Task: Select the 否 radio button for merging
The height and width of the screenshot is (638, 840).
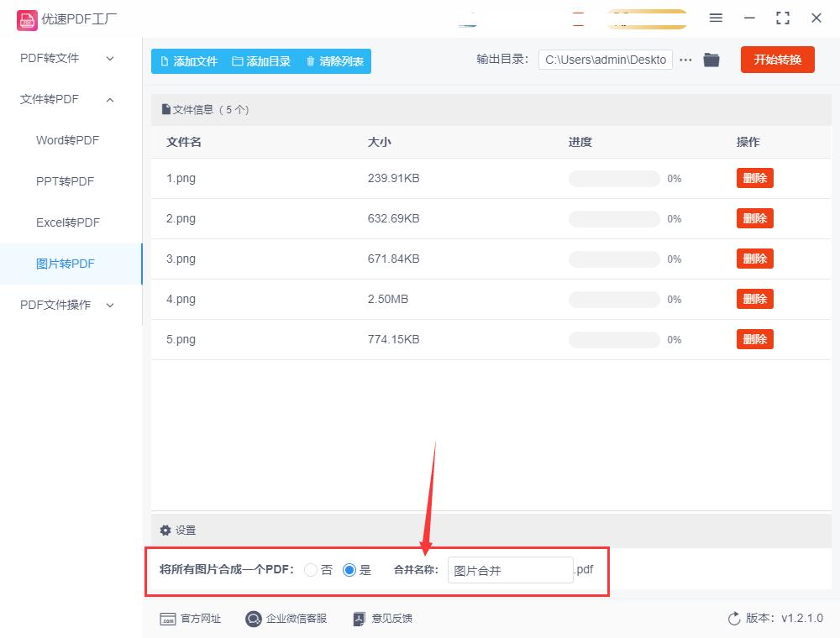Action: pos(312,570)
